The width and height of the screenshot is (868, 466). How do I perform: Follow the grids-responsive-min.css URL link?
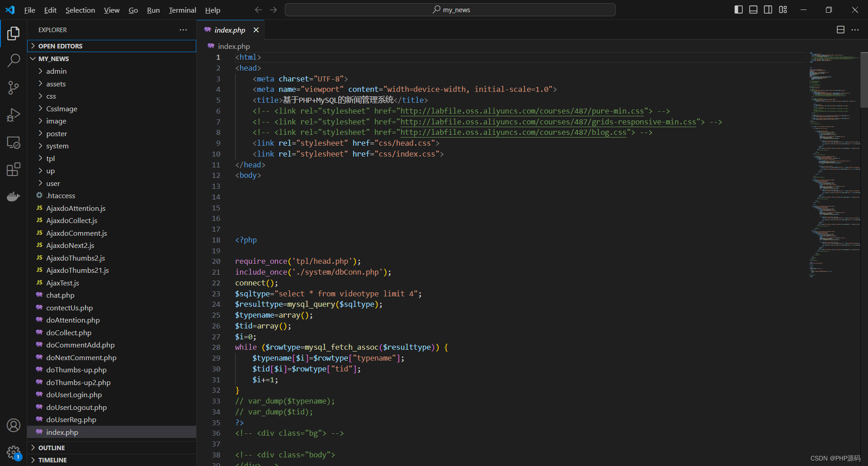point(548,122)
